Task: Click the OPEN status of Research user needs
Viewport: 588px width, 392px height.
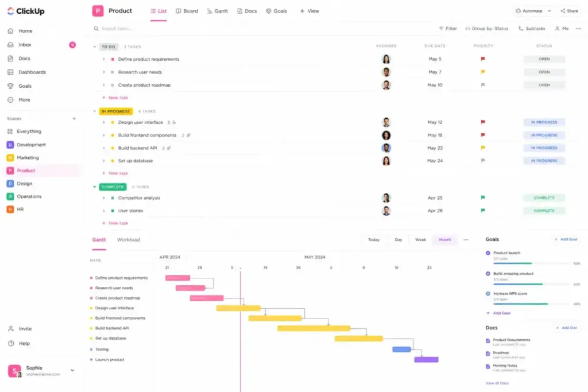Action: (x=544, y=72)
